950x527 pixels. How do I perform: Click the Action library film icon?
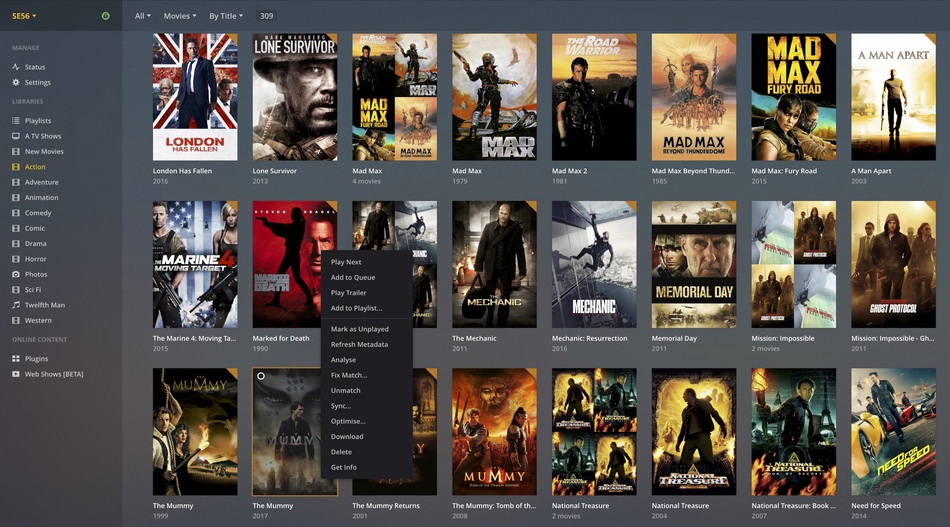16,167
